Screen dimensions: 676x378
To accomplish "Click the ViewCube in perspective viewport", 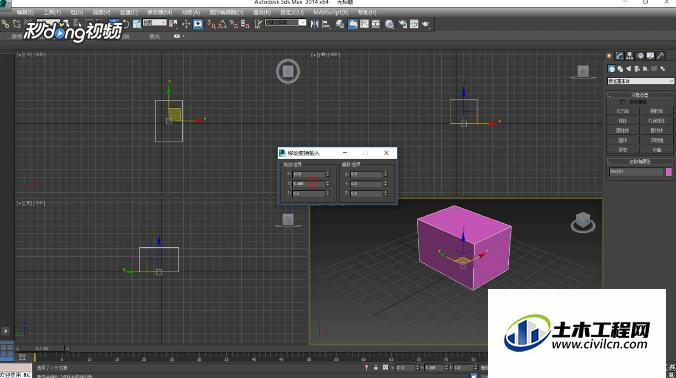I will [583, 222].
